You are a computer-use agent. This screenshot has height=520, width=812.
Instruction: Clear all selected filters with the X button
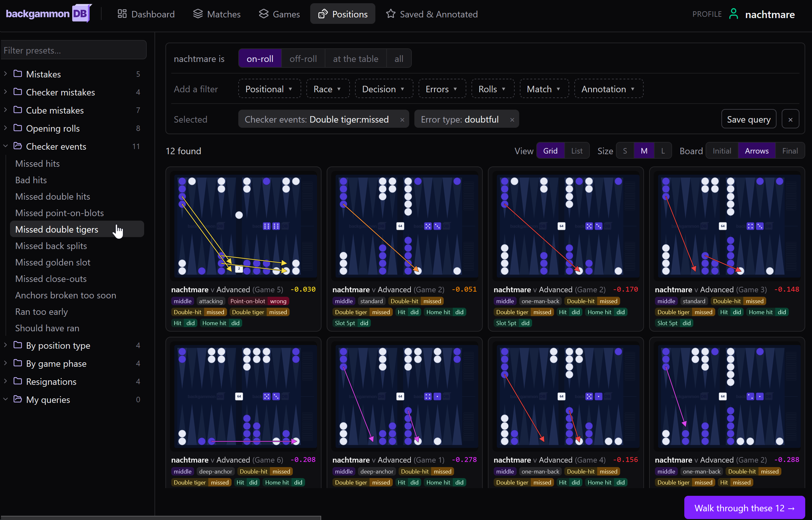click(x=790, y=119)
